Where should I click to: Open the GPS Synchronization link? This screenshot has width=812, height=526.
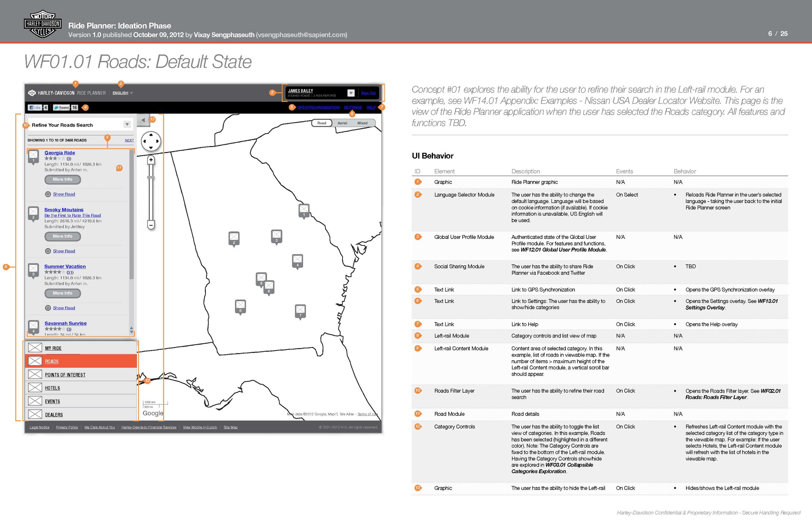pos(318,108)
